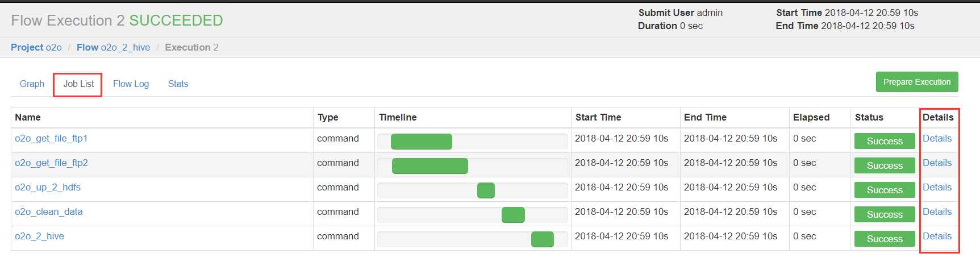Click Success status of o2o_get_file_ftp2
The height and width of the screenshot is (278, 980).
pos(885,165)
